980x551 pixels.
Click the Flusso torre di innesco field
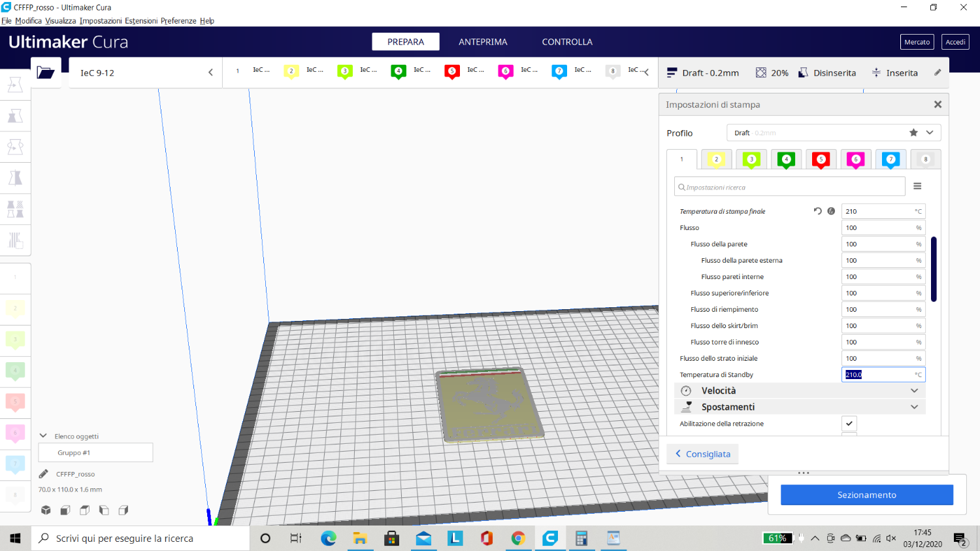click(883, 342)
